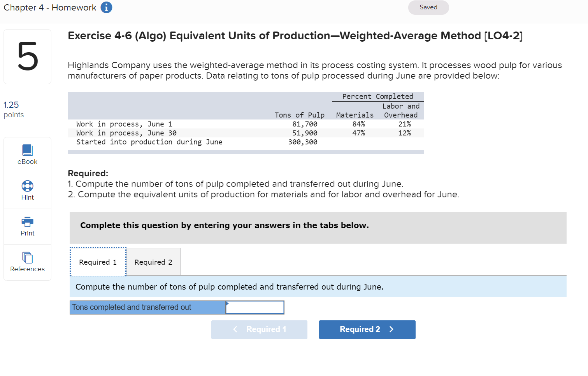Click the question number 5 panel
Image resolution: width=588 pixels, height=376 pixels.
point(27,56)
